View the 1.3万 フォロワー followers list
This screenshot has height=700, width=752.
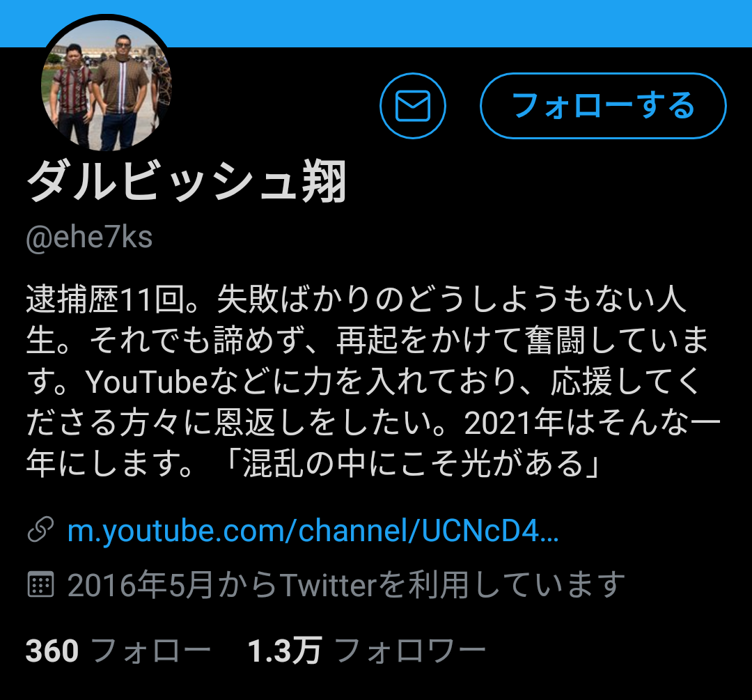367,651
